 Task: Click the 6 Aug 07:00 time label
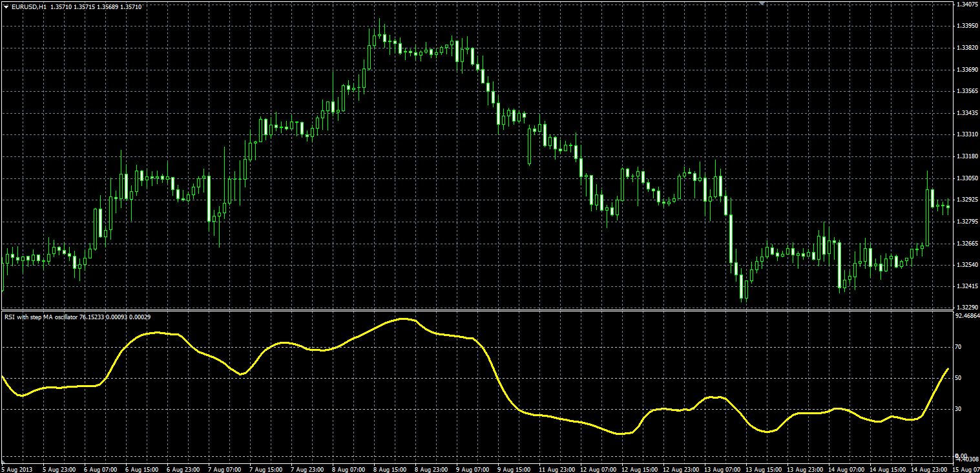pyautogui.click(x=100, y=468)
